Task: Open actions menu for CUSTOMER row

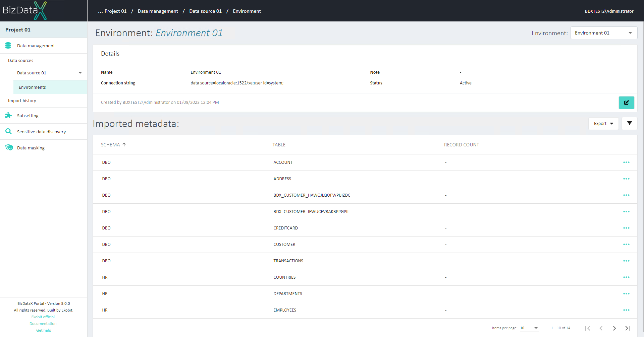Action: click(626, 245)
